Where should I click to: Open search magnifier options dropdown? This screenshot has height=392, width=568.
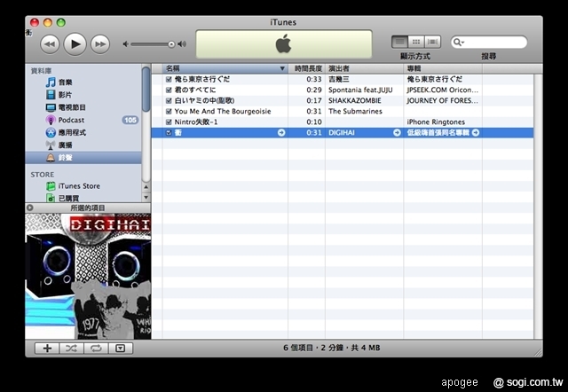(459, 43)
